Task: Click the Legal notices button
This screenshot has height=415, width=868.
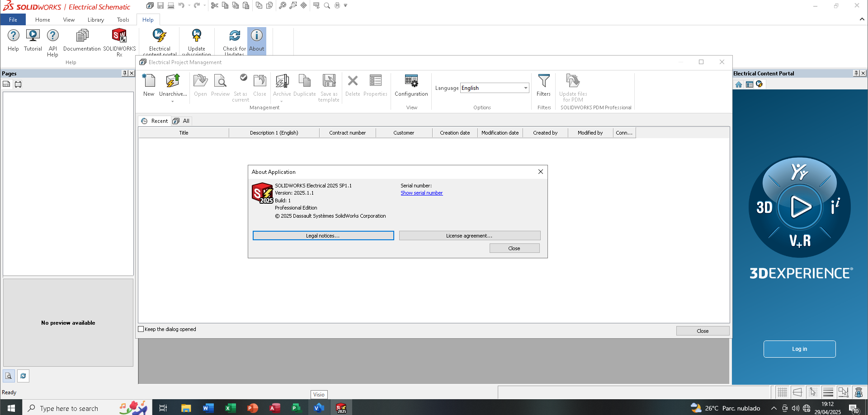Action: coord(323,236)
